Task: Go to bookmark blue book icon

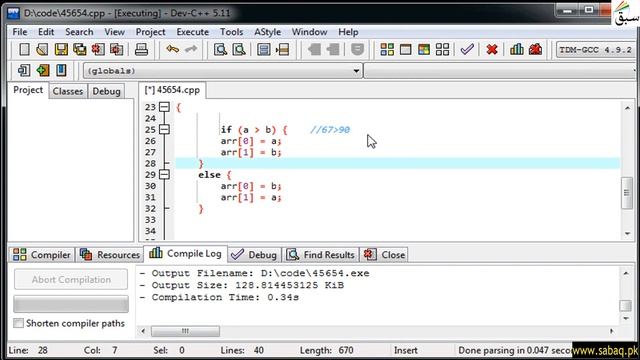Action: pyautogui.click(x=61, y=70)
